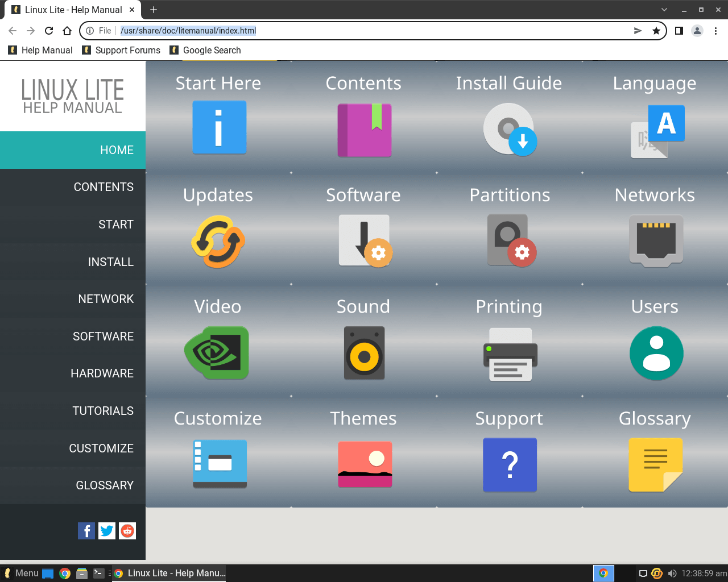Open Chrome's three-dot customize menu

tap(715, 31)
